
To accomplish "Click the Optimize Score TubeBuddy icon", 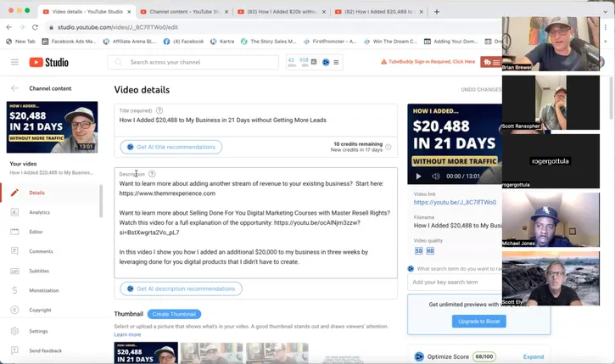I will tap(419, 356).
